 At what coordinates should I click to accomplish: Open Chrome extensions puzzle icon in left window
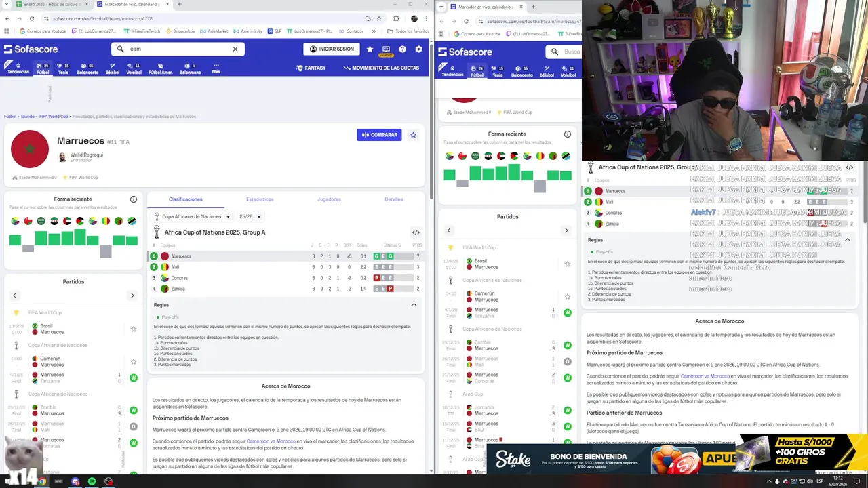pyautogui.click(x=396, y=18)
